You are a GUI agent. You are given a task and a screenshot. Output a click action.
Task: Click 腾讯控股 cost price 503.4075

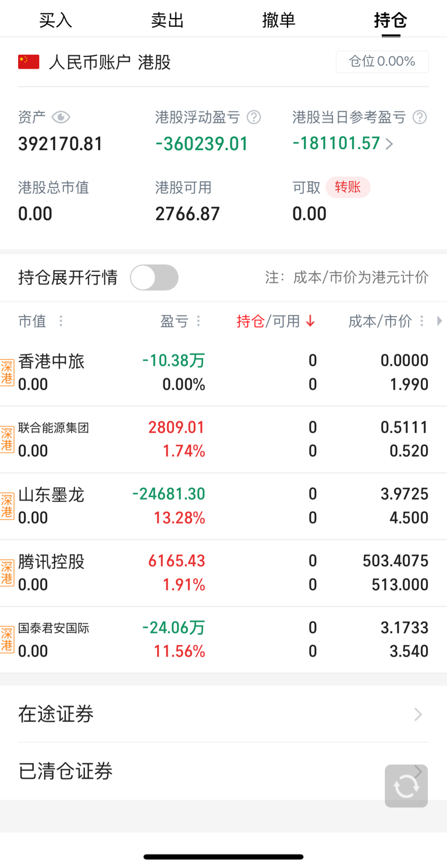[396, 561]
